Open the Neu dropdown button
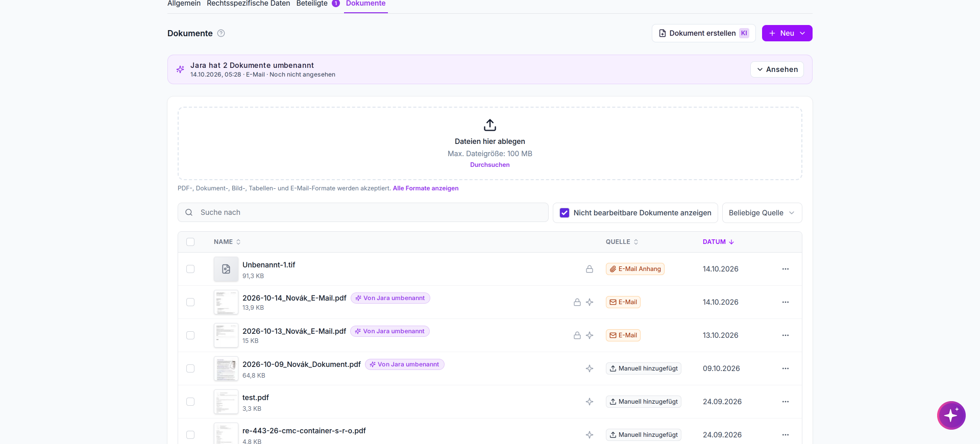The image size is (980, 444). pos(787,33)
